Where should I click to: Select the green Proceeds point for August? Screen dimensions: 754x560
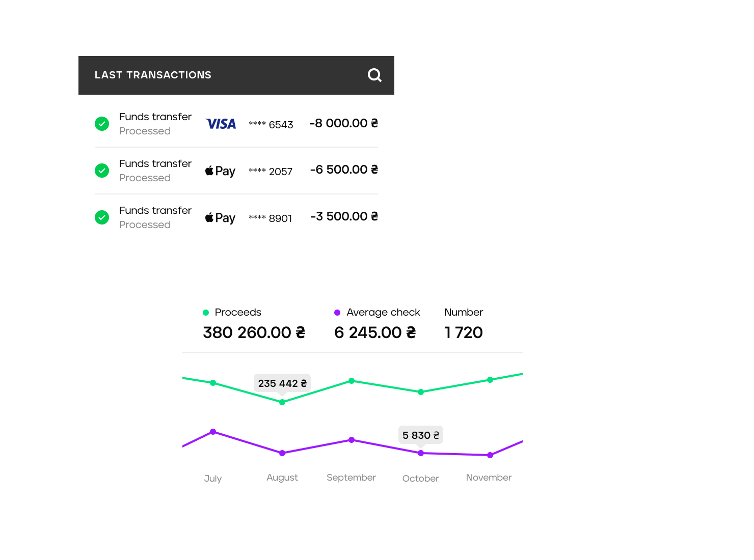282,402
